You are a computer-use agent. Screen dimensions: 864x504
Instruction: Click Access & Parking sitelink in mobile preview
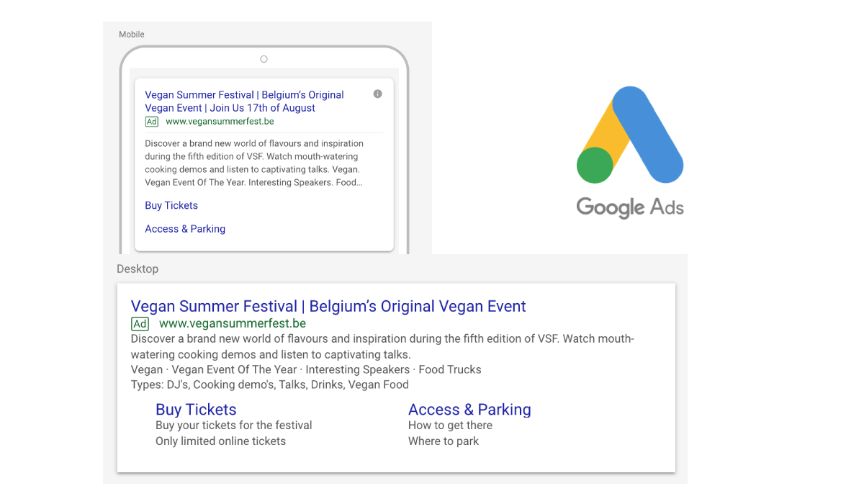point(185,229)
